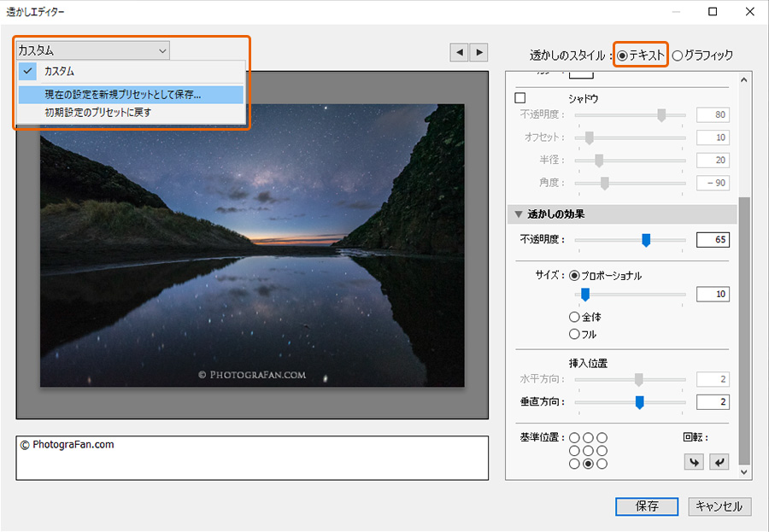
Task: Choose checked カスタム preset entry
Action: [131, 72]
